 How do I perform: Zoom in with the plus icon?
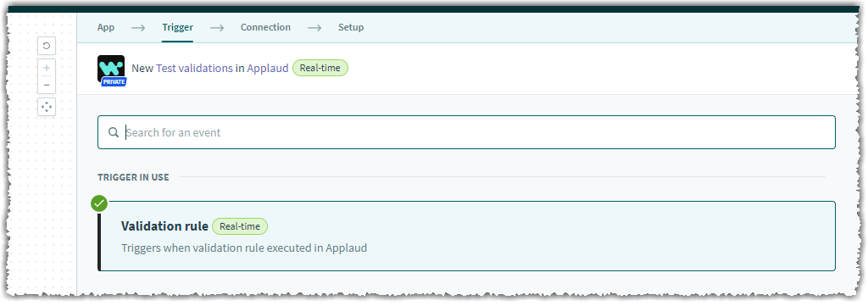[47, 68]
